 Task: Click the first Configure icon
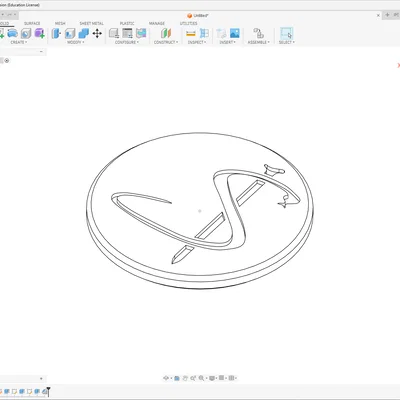point(114,33)
